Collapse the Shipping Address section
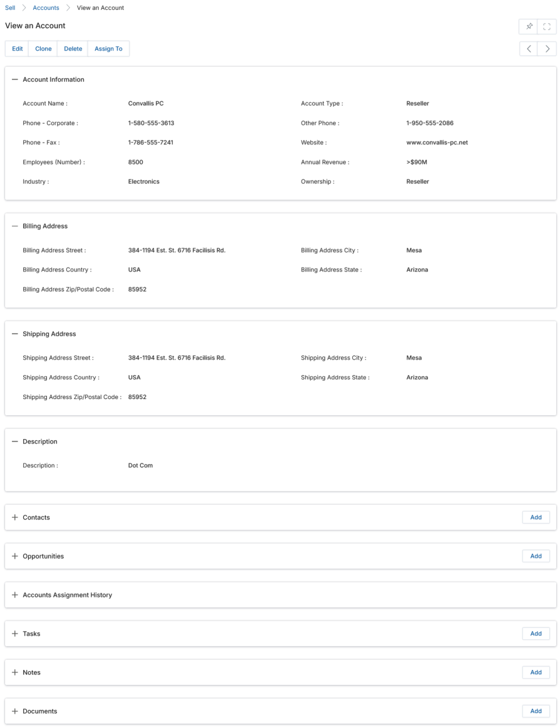The image size is (560, 728). [15, 334]
